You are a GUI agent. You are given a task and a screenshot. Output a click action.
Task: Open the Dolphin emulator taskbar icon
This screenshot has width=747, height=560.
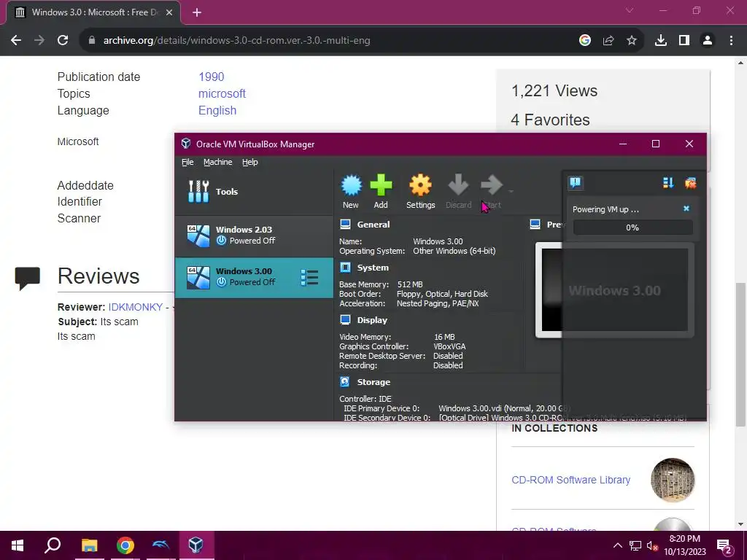pos(160,545)
